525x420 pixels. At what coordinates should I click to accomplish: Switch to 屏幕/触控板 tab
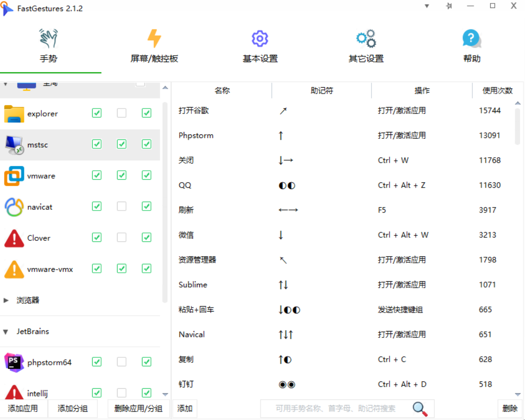[154, 46]
